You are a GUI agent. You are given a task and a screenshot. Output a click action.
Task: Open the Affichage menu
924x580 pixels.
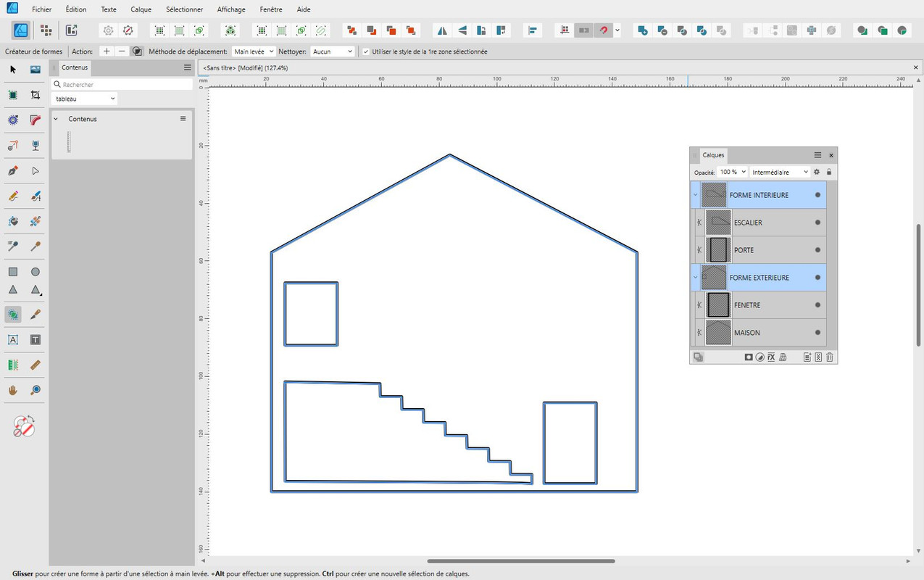[231, 9]
